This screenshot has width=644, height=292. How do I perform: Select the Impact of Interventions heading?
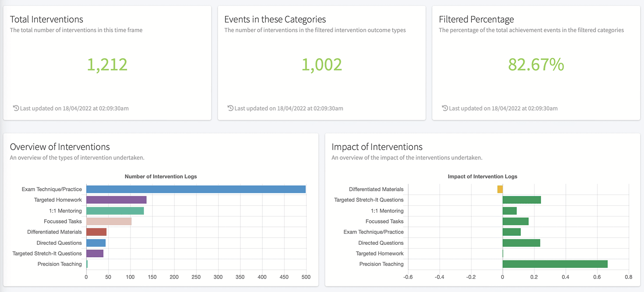(x=377, y=147)
